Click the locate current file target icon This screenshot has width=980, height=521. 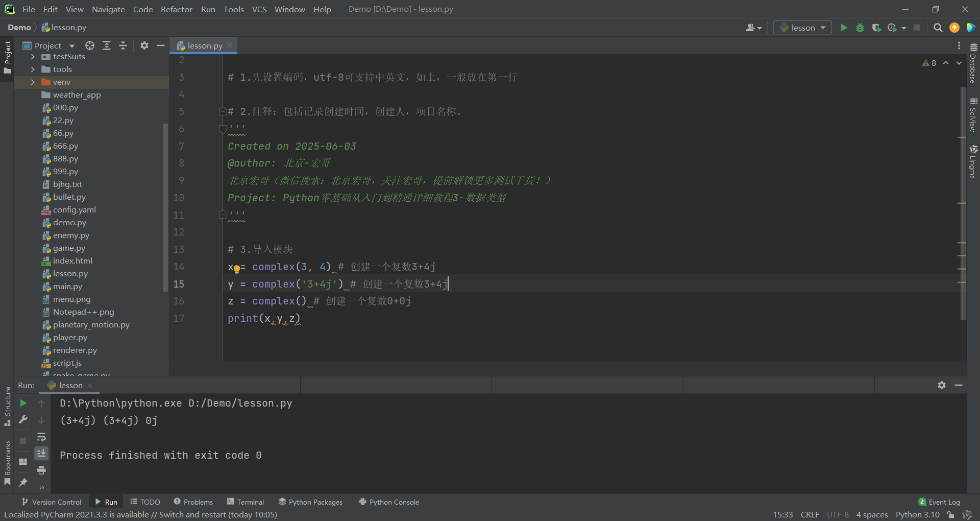click(x=90, y=45)
